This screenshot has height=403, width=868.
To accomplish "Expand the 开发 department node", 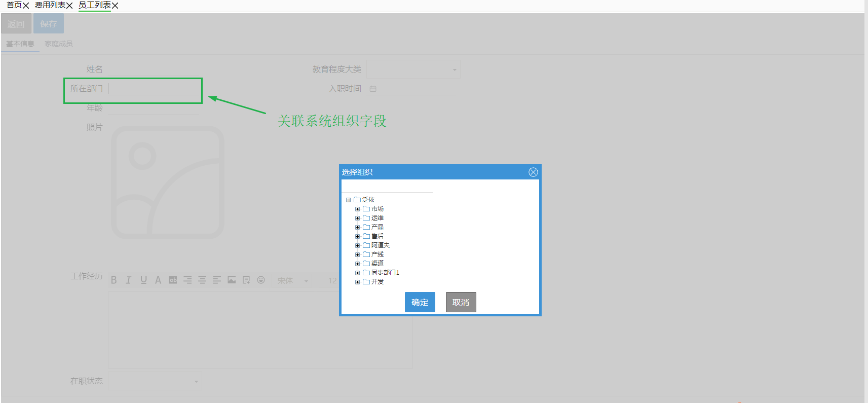I will (x=357, y=282).
